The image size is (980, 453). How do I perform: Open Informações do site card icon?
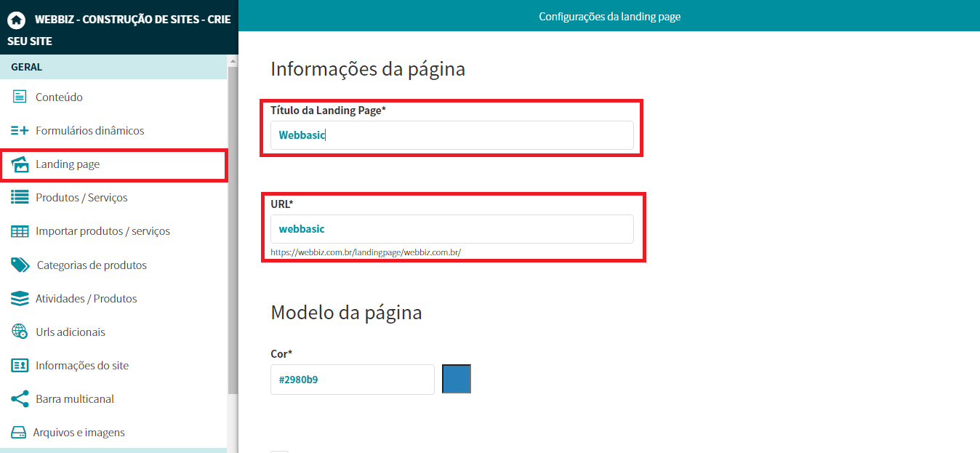tap(20, 365)
